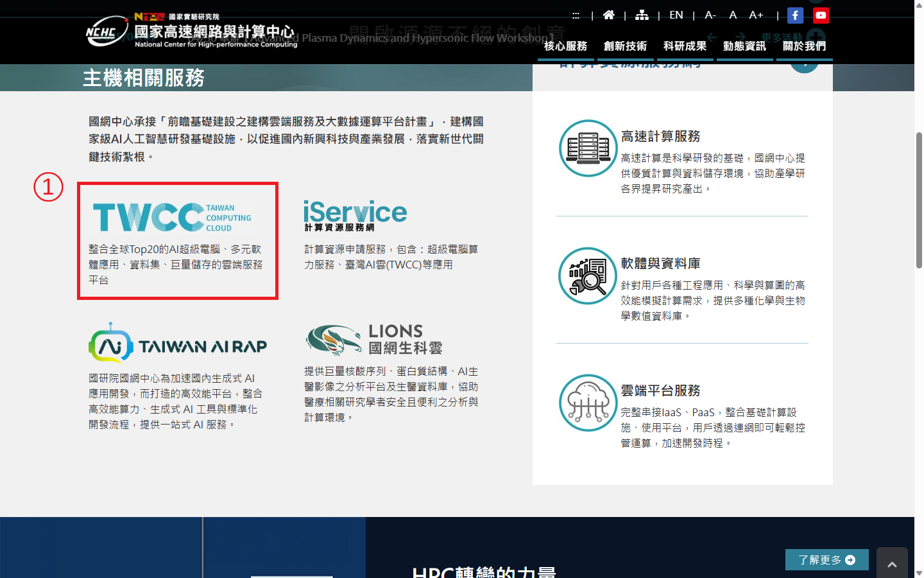
Task: Open the 科研成果 menu
Action: (685, 46)
